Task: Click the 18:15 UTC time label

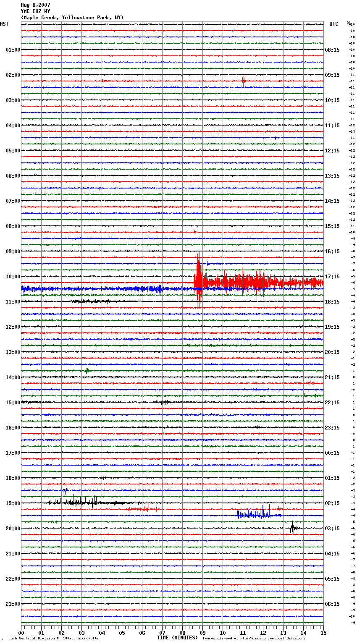Action: [x=332, y=302]
